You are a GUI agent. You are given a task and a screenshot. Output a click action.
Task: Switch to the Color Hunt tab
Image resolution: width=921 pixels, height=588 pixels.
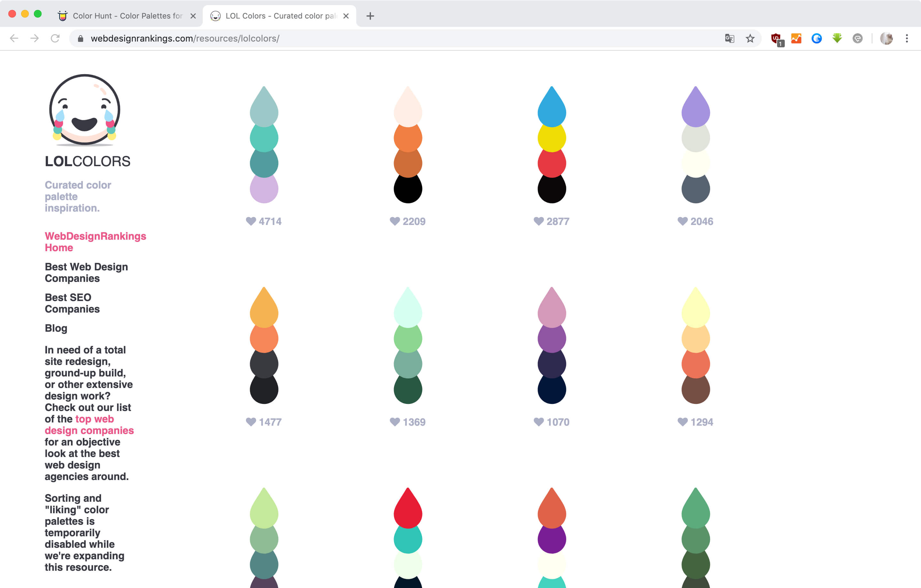[x=127, y=16]
